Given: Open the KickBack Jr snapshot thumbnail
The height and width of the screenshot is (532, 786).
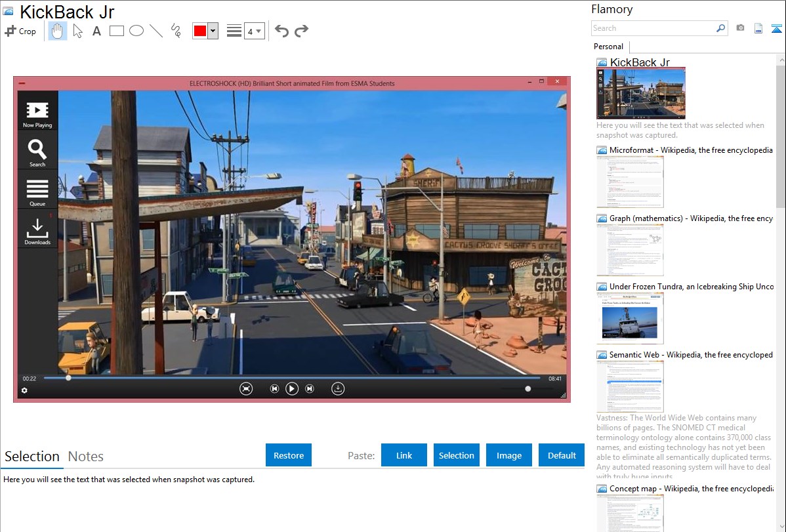Looking at the screenshot, I should point(640,93).
